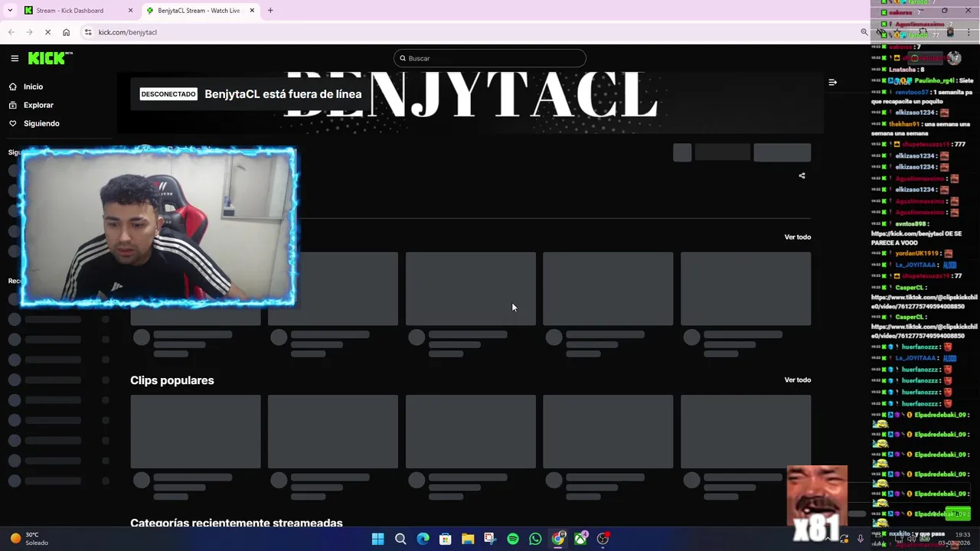
Task: Switch to Chrome in the taskbar
Action: (558, 539)
